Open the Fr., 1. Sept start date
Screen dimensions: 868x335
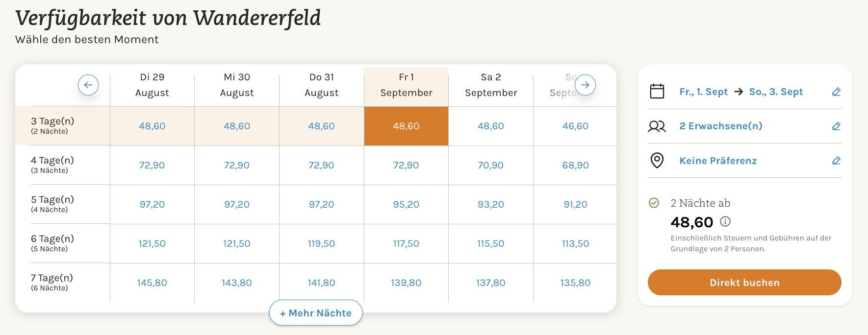[703, 92]
